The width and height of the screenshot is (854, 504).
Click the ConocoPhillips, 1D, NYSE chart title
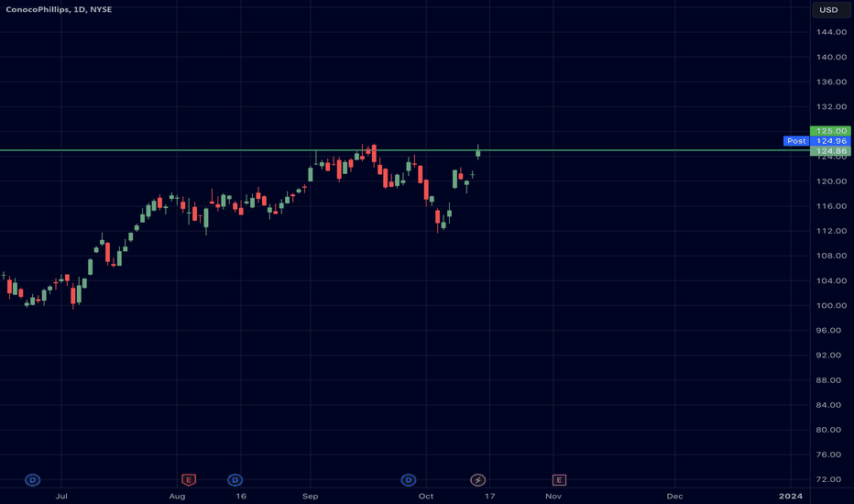click(59, 9)
